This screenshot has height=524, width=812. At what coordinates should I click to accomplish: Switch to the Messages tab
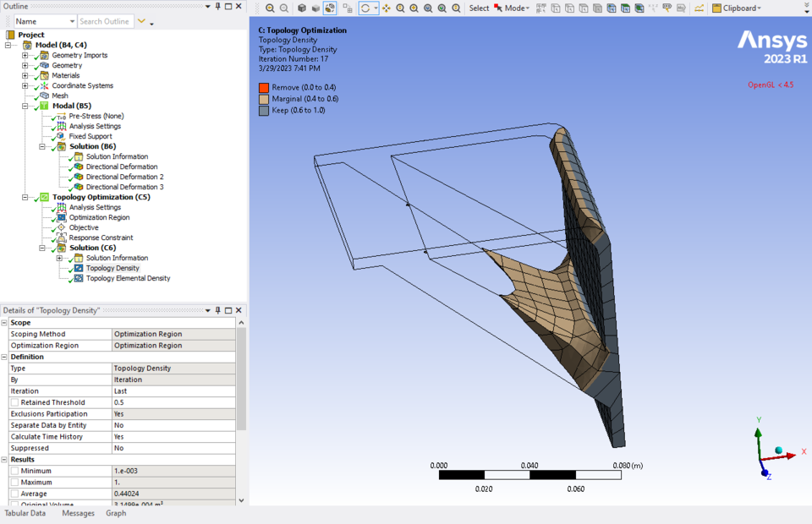(78, 513)
